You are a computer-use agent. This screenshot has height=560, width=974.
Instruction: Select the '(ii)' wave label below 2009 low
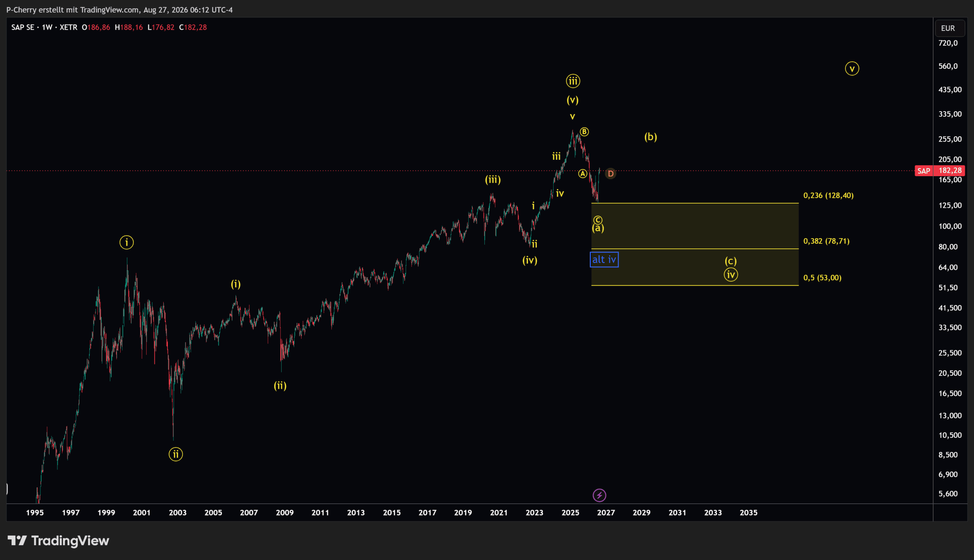[x=280, y=386]
